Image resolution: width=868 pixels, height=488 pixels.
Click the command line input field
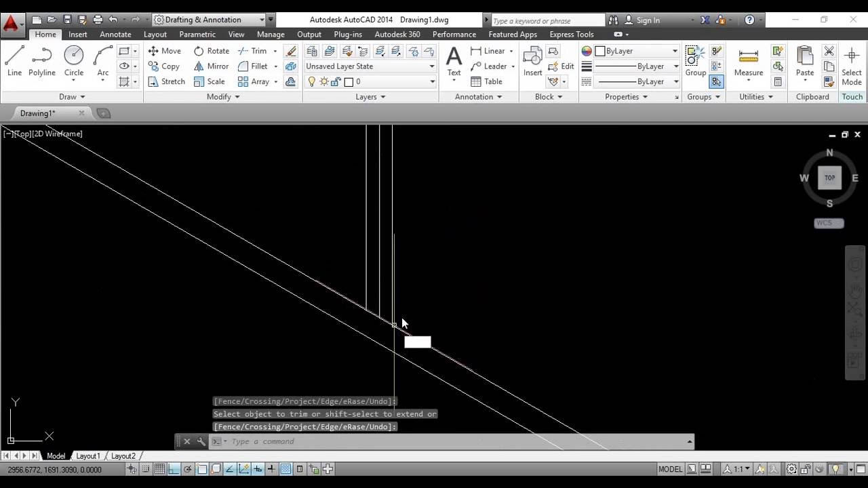(458, 442)
